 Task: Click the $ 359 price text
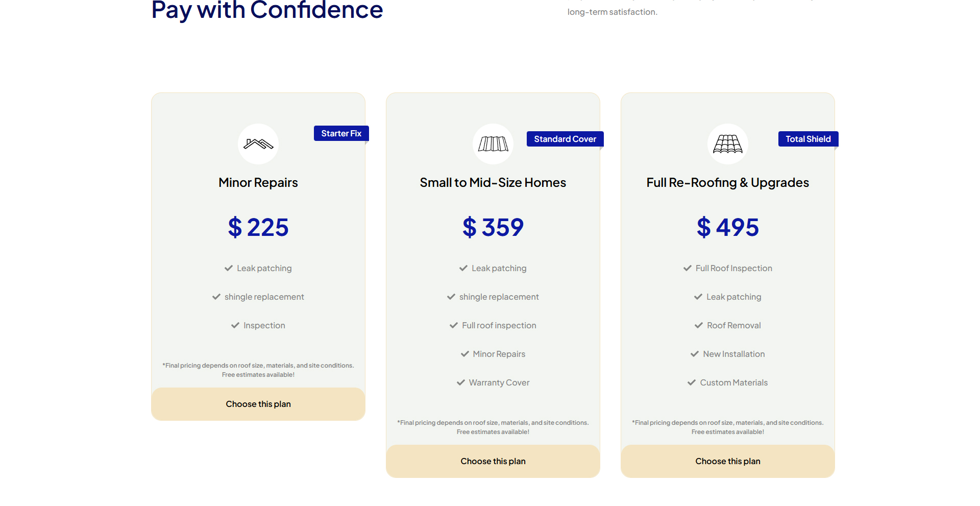click(x=493, y=227)
